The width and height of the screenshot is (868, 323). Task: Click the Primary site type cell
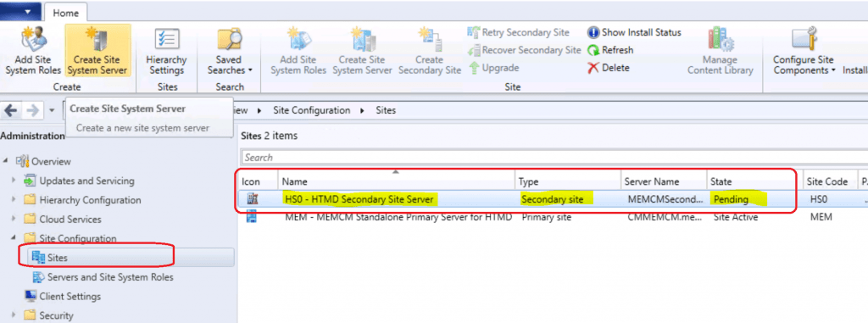click(547, 217)
